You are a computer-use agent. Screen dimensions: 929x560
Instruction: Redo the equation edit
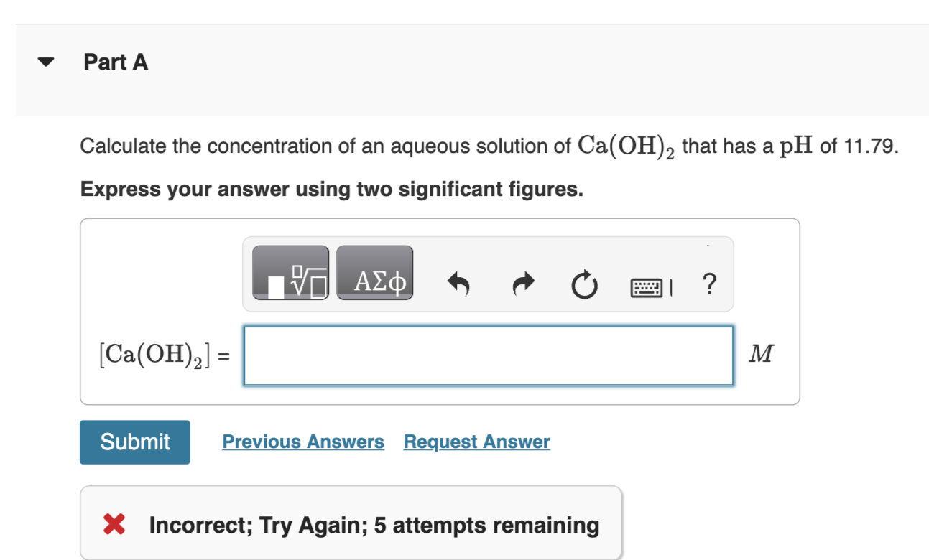point(522,284)
